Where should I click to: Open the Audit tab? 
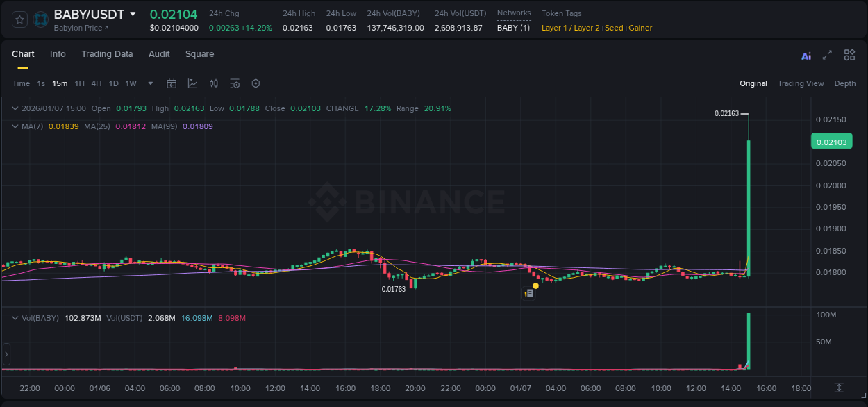[159, 53]
